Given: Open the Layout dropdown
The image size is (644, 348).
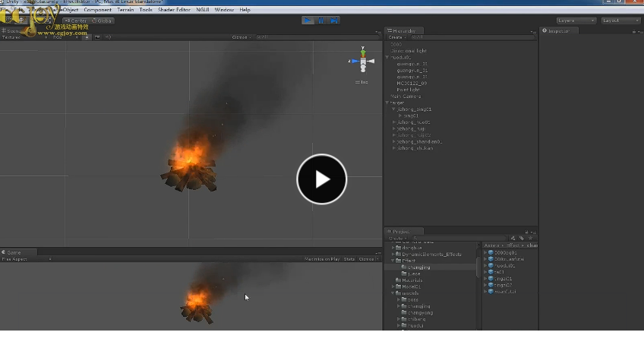Looking at the screenshot, I should (620, 21).
